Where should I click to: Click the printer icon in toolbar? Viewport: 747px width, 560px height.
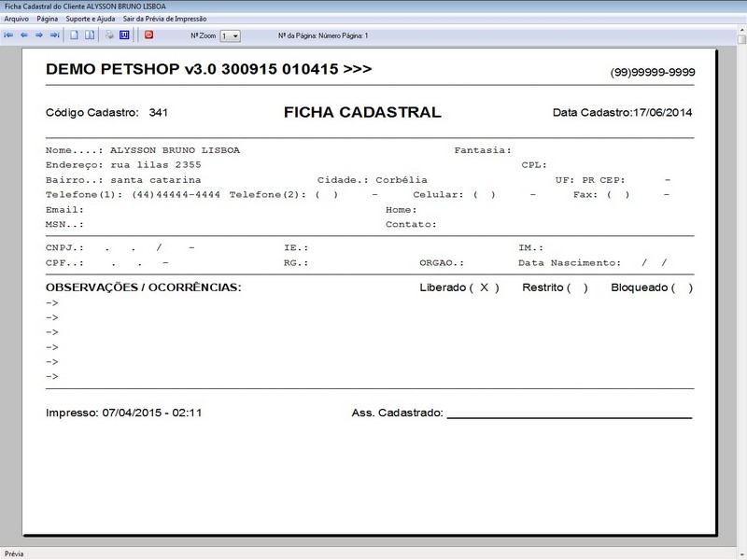tap(109, 35)
